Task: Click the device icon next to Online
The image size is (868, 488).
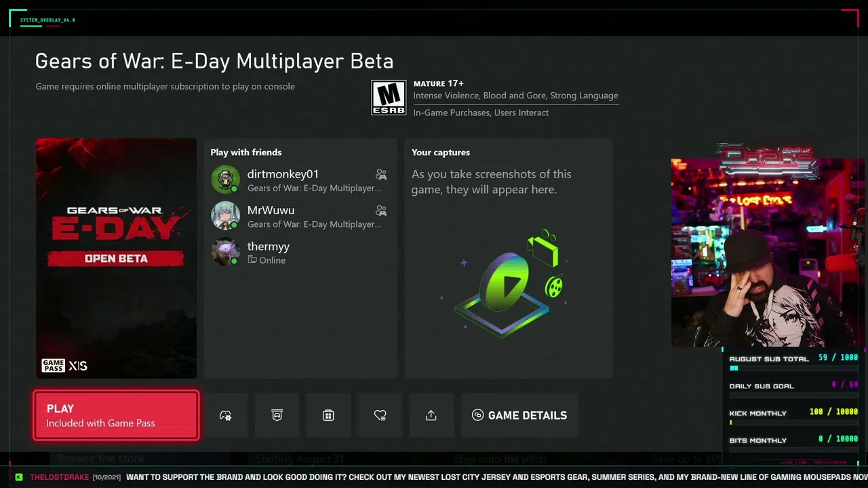Action: point(252,260)
